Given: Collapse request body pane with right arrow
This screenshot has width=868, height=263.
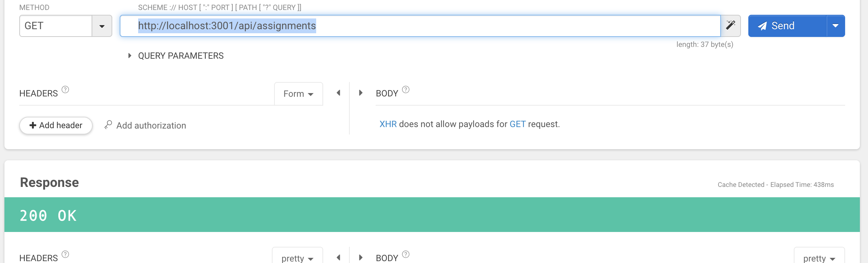Looking at the screenshot, I should click(361, 93).
